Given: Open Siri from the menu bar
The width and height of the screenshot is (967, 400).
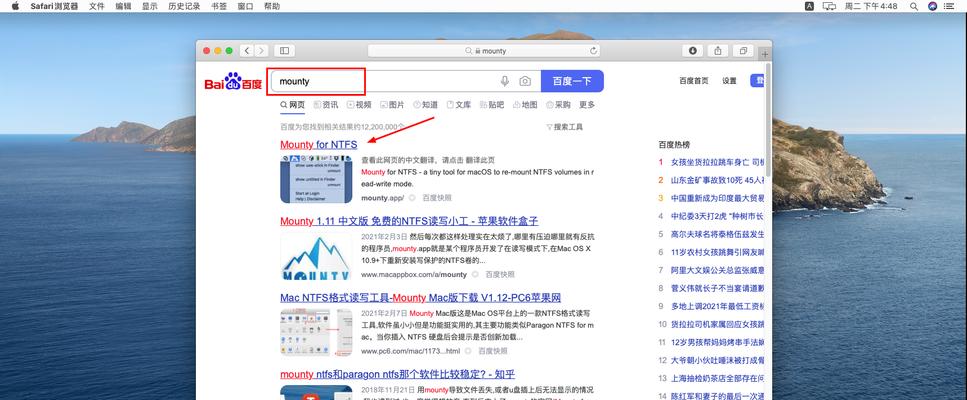Looking at the screenshot, I should tap(932, 6).
